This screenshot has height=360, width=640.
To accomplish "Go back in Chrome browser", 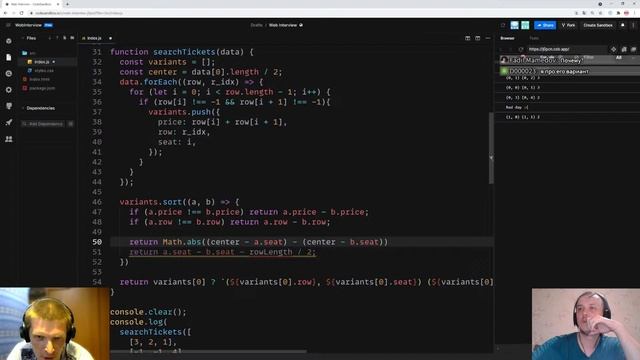I will [6, 13].
